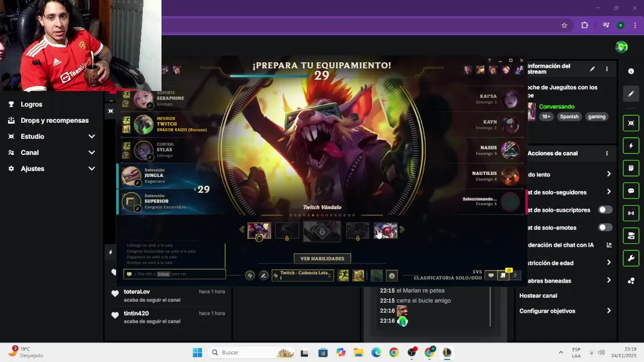The image size is (644, 362).
Task: Open the runes edit pencil icon
Action: coord(264,276)
